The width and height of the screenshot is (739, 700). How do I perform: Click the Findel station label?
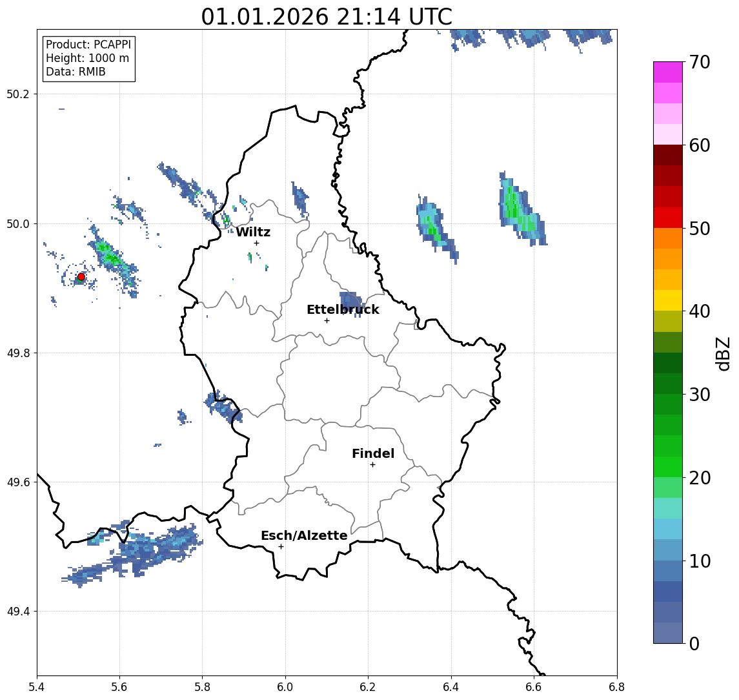[x=373, y=453]
